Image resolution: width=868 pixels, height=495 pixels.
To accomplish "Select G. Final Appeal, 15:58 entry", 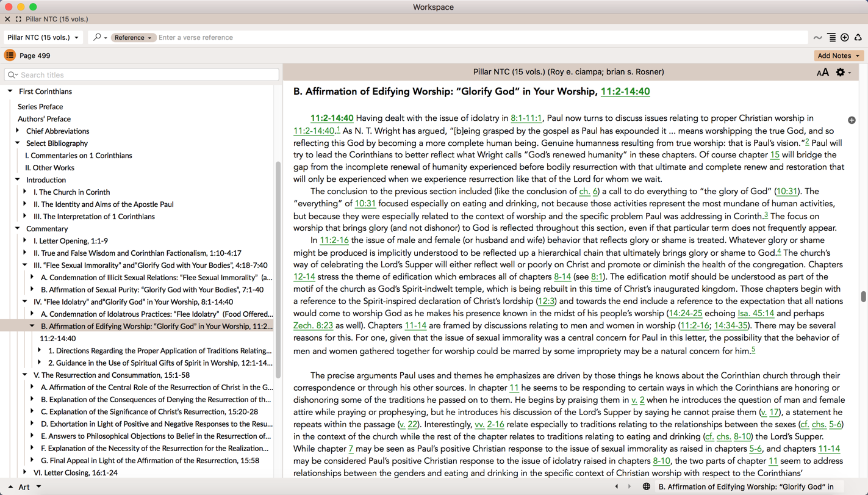I will (150, 461).
